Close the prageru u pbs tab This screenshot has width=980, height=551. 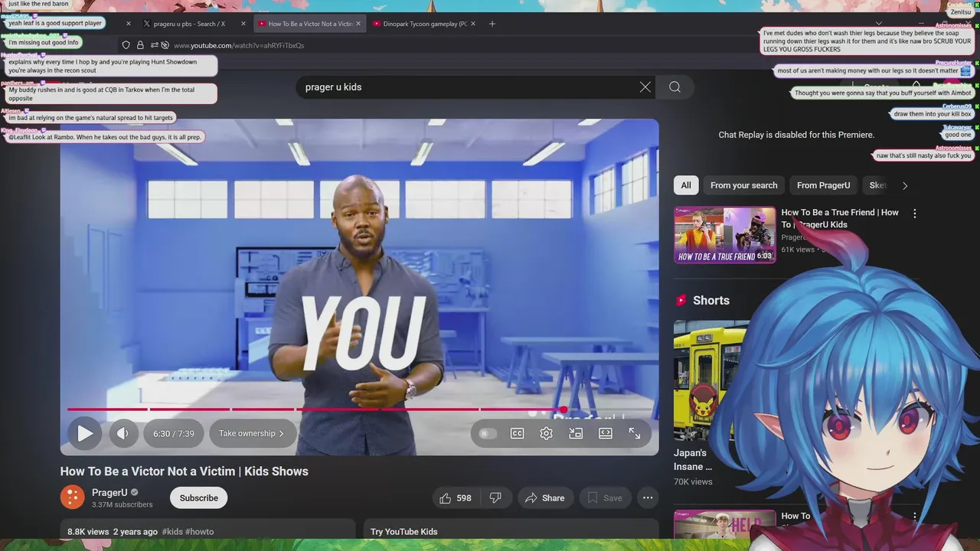click(243, 24)
